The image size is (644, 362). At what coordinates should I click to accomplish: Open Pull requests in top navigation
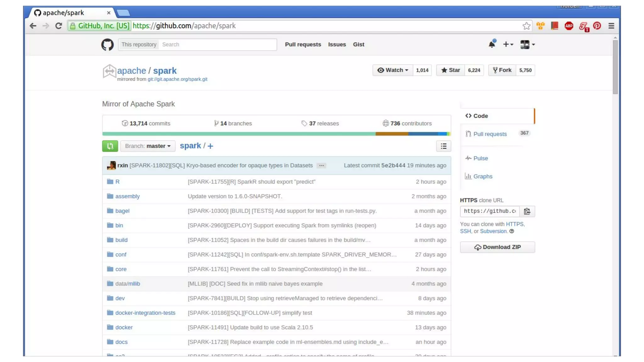tap(303, 44)
